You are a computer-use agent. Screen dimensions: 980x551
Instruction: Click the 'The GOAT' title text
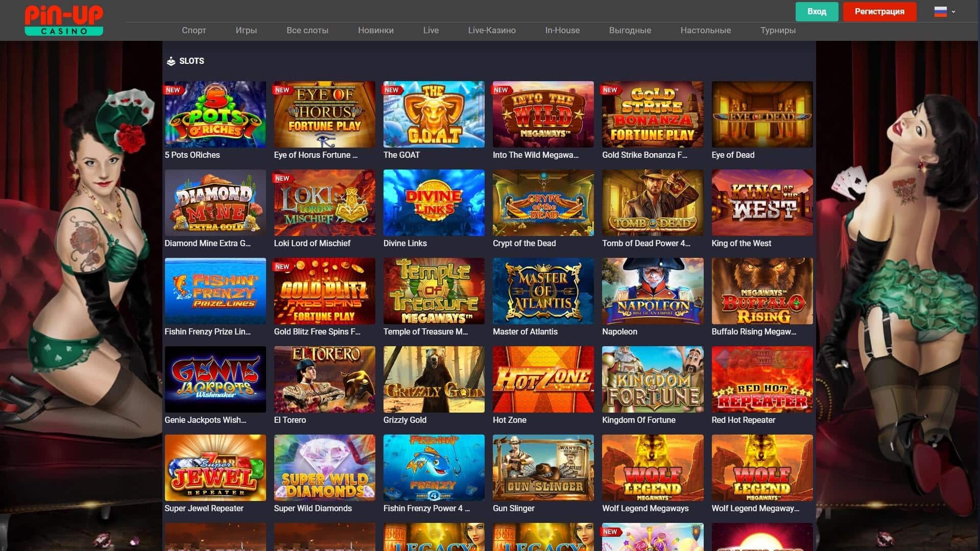click(401, 155)
